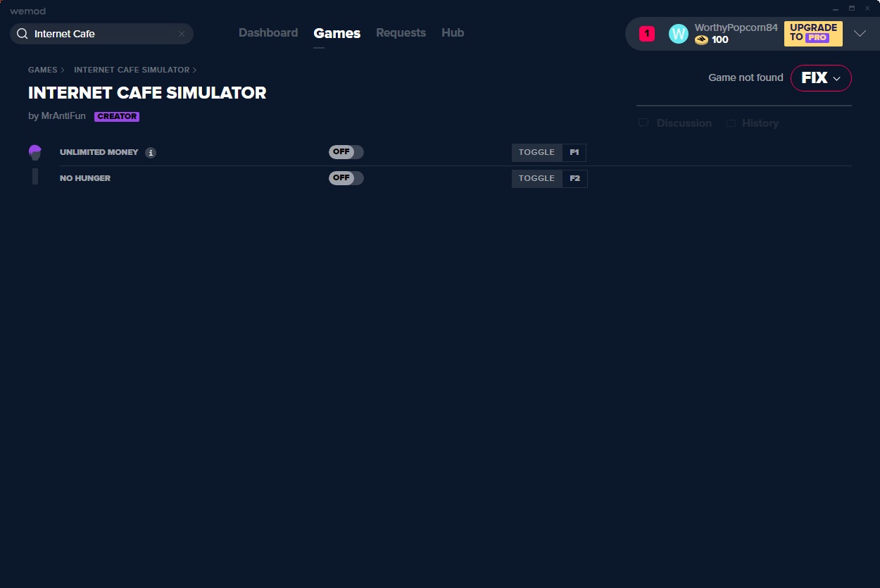The image size is (880, 588).
Task: Click the F1 hotkey box
Action: pyautogui.click(x=574, y=152)
